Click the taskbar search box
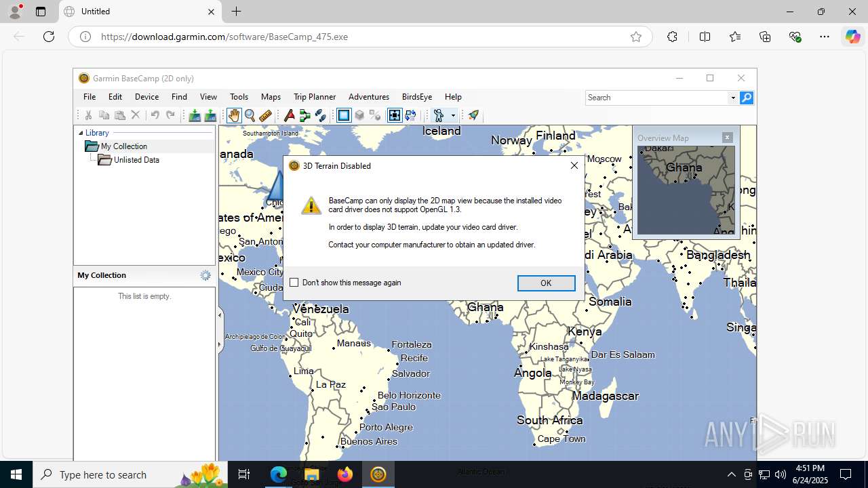This screenshot has width=868, height=488. 130,474
